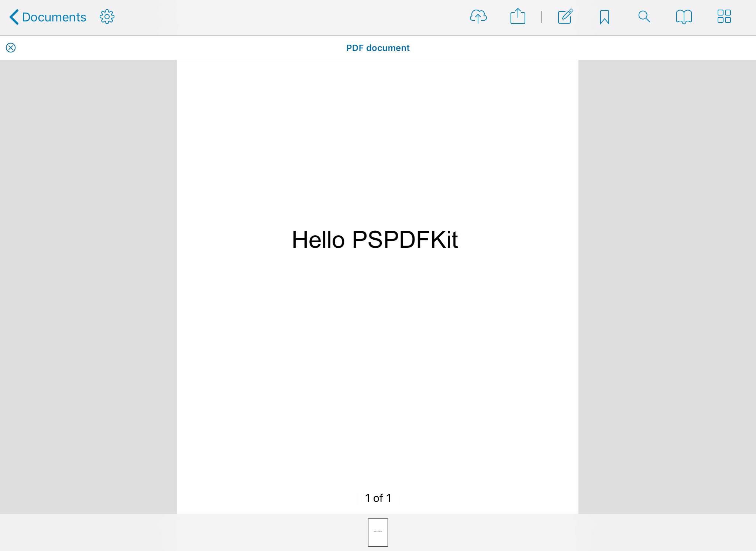
Task: Bookmark the current page
Action: coord(604,17)
